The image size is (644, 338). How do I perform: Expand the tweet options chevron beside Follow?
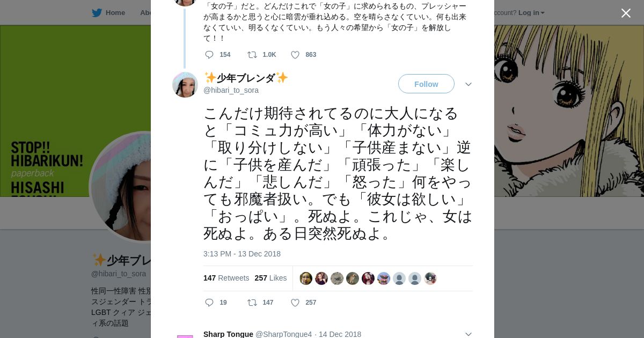[468, 84]
